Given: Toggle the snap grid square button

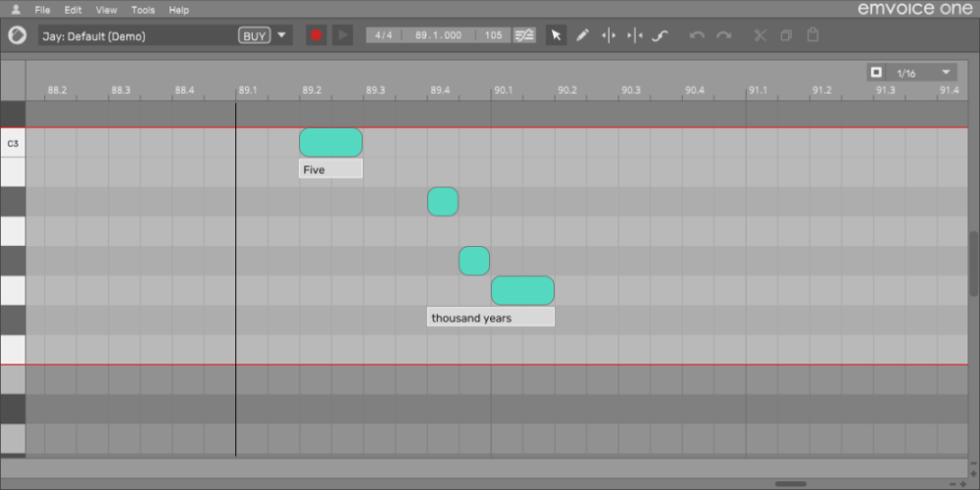Looking at the screenshot, I should (876, 73).
